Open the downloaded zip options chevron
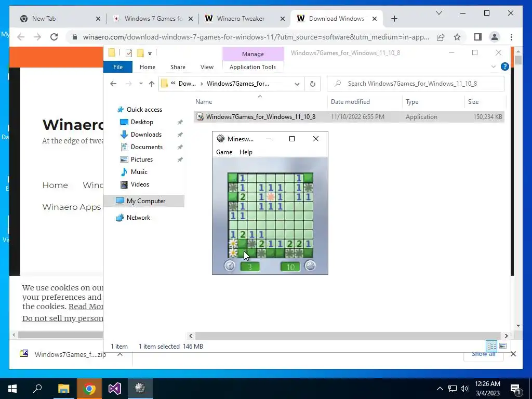 click(x=120, y=354)
